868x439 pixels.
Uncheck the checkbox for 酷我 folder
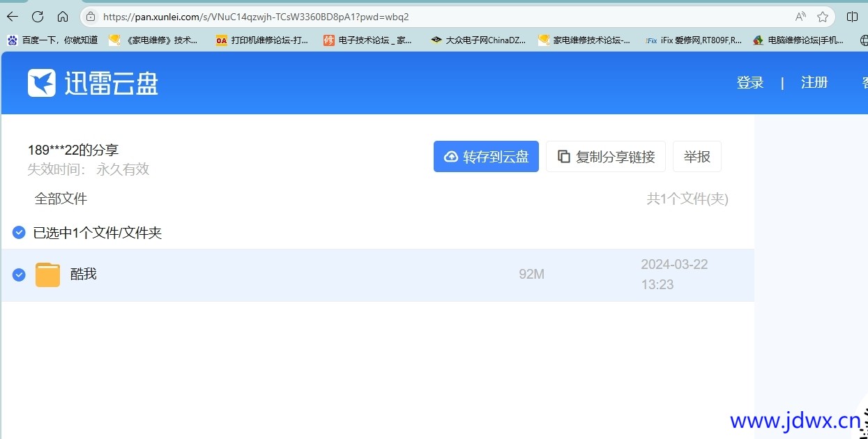pos(19,275)
